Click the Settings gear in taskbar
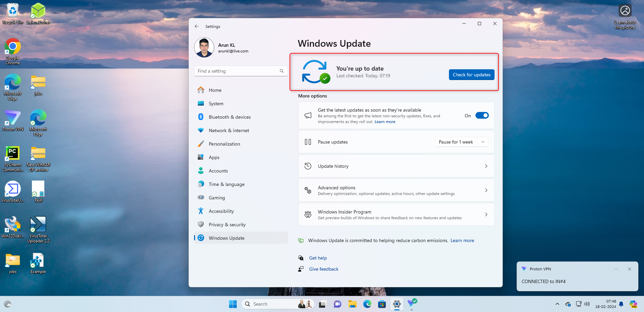The height and width of the screenshot is (312, 644). (x=397, y=304)
